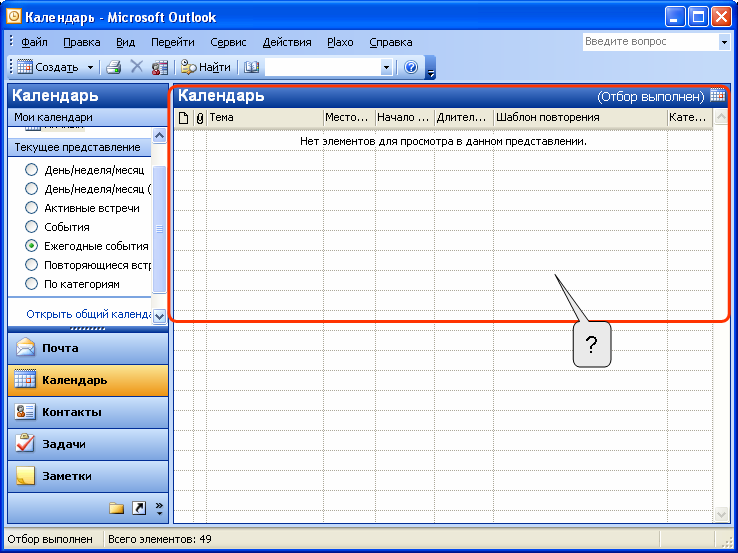The width and height of the screenshot is (738, 553).
Task: Switch to the Задачи pane
Action: [88, 444]
